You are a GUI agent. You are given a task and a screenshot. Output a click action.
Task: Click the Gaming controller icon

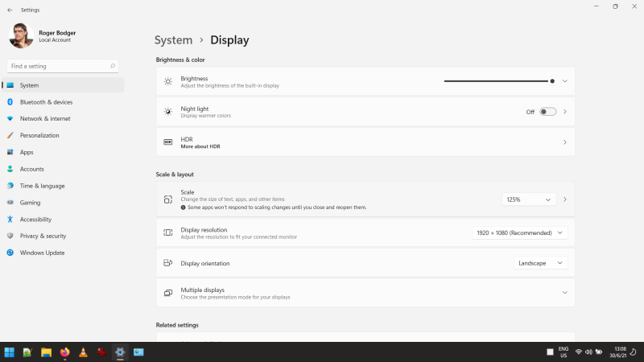coord(10,203)
